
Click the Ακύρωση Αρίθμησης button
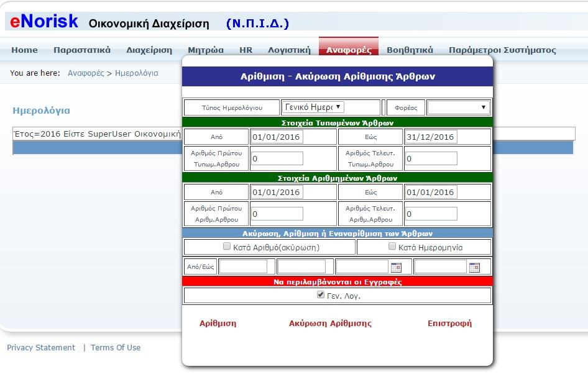pyautogui.click(x=330, y=323)
